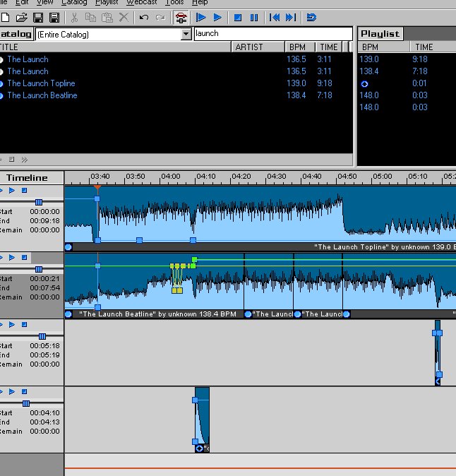Stop playback with the toolbar square icon
456x476 pixels.
point(238,18)
